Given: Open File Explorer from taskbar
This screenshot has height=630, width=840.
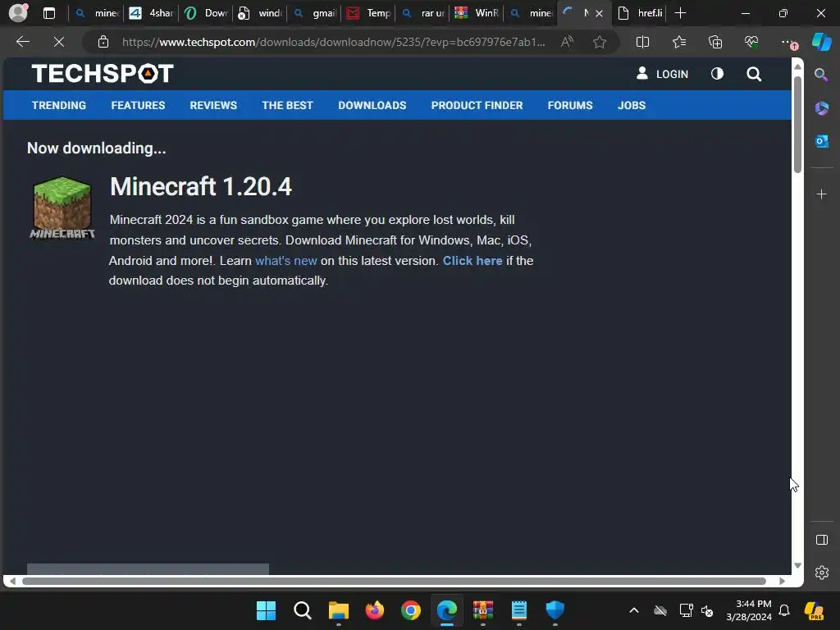Looking at the screenshot, I should click(339, 610).
